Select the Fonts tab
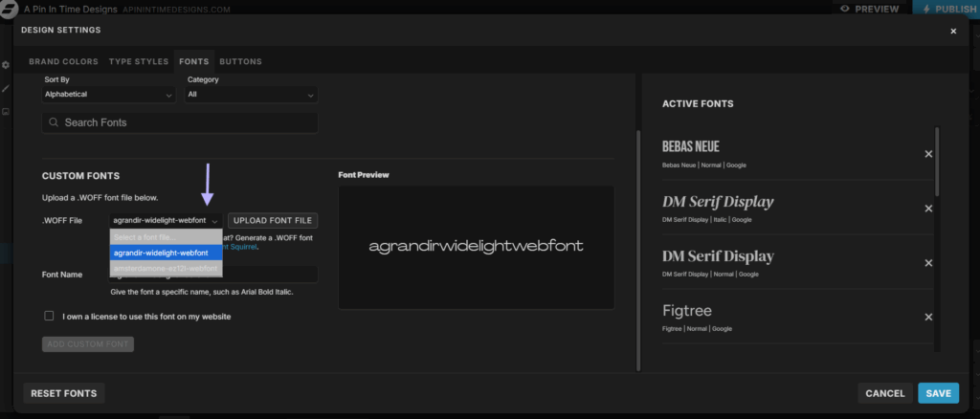 [193, 62]
